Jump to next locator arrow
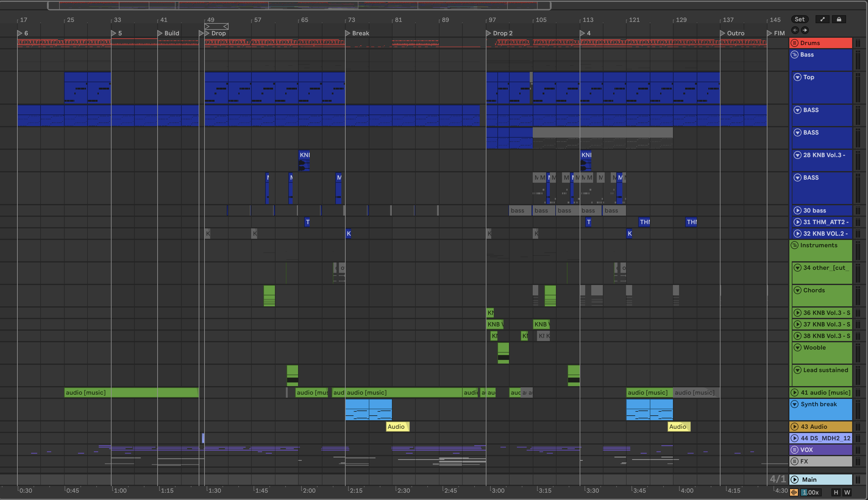868x500 pixels. coord(805,30)
